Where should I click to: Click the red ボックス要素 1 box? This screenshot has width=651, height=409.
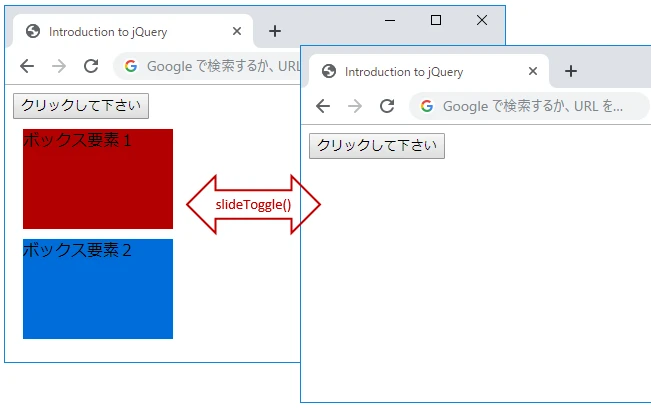tap(98, 179)
